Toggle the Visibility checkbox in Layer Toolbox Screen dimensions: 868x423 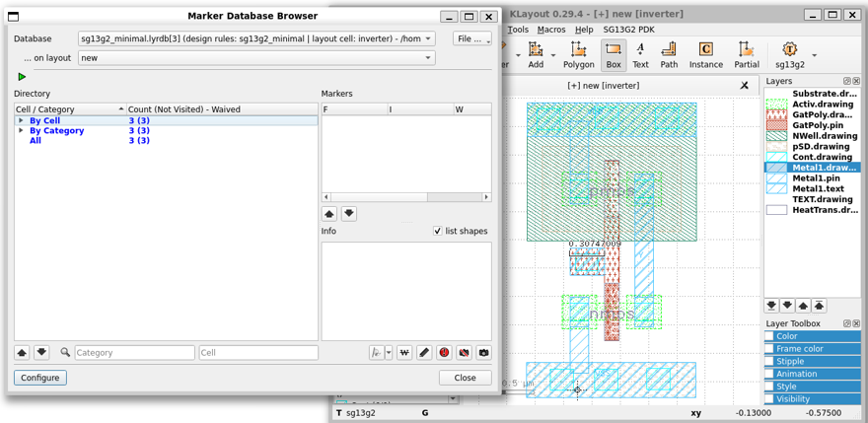769,399
